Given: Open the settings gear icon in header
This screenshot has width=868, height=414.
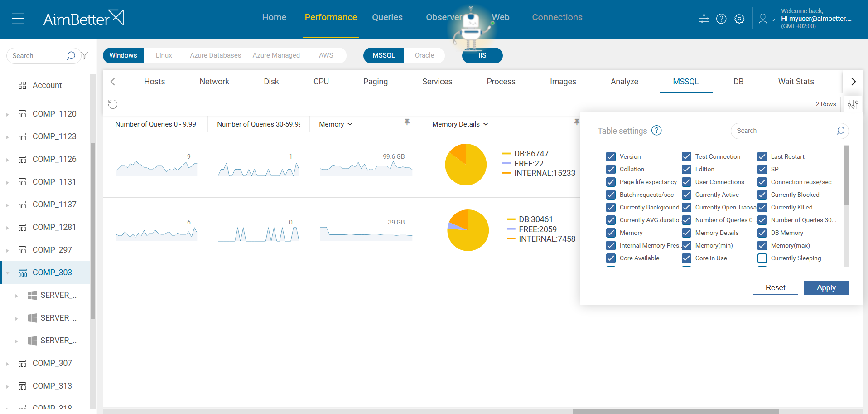Looking at the screenshot, I should pos(739,19).
